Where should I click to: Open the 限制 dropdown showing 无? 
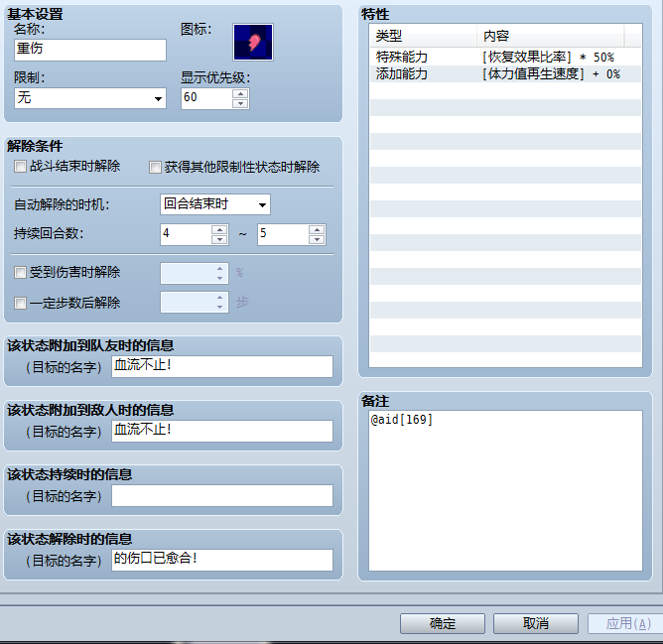[x=90, y=98]
